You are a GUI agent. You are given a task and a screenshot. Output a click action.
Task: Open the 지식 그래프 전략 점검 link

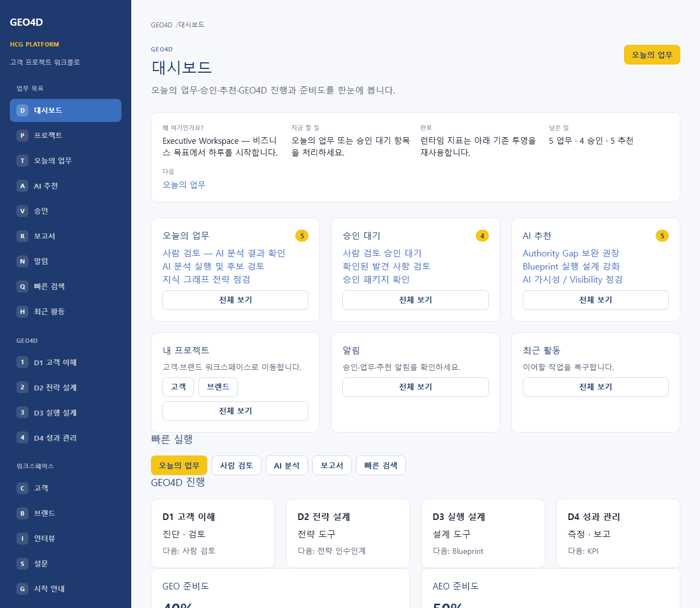(206, 279)
